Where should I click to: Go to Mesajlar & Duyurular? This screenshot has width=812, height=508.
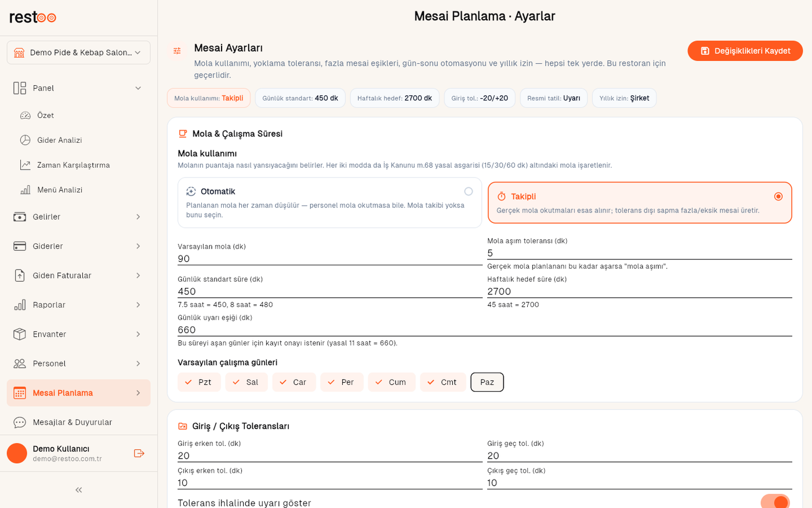pyautogui.click(x=79, y=423)
